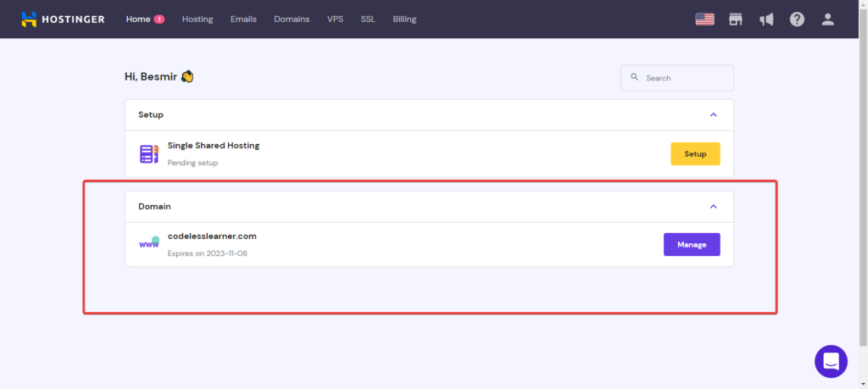The height and width of the screenshot is (389, 868).
Task: Open the US flag language selector
Action: tap(704, 19)
